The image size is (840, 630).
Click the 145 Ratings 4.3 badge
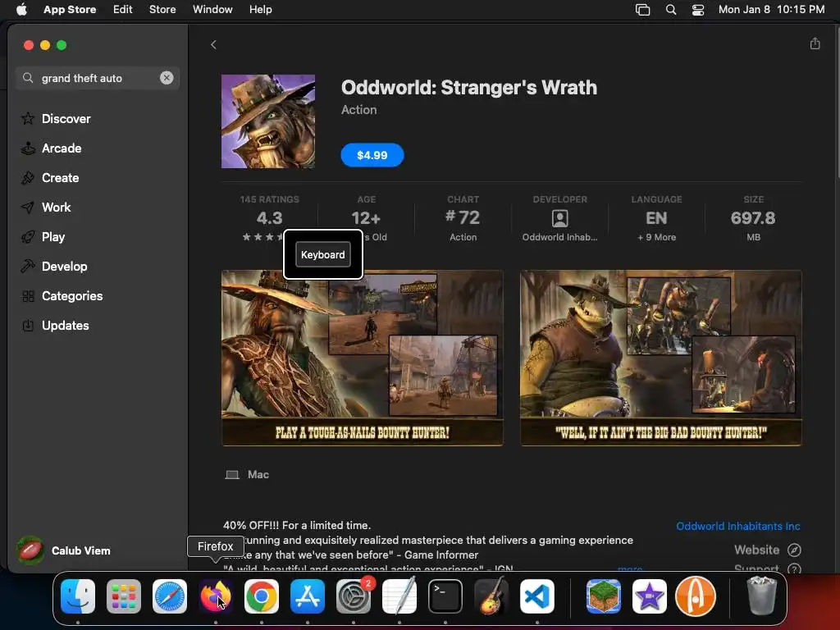click(269, 218)
